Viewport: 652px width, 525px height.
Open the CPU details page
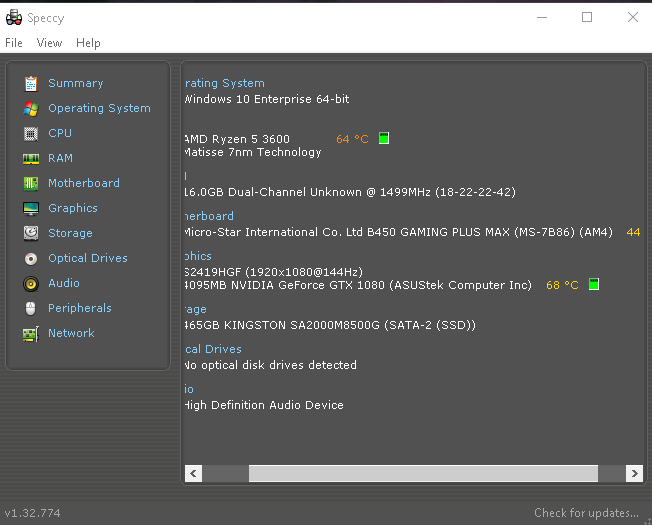pyautogui.click(x=60, y=133)
